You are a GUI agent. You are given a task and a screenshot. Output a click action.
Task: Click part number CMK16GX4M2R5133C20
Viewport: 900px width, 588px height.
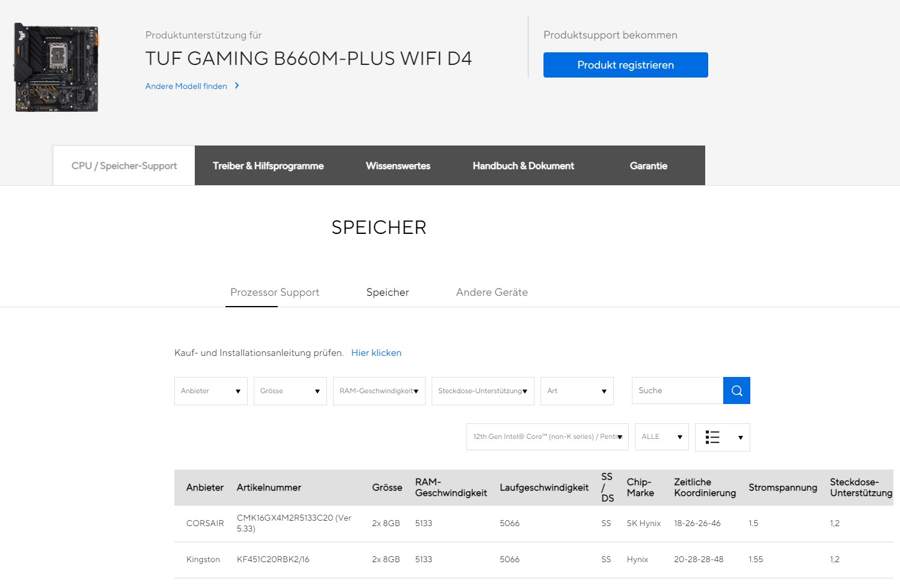click(x=294, y=523)
